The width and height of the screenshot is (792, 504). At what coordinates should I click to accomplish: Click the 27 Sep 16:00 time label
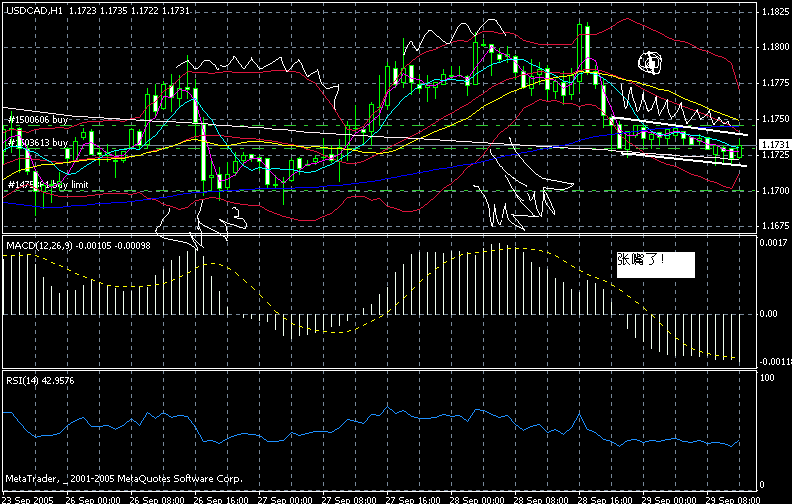[x=413, y=500]
